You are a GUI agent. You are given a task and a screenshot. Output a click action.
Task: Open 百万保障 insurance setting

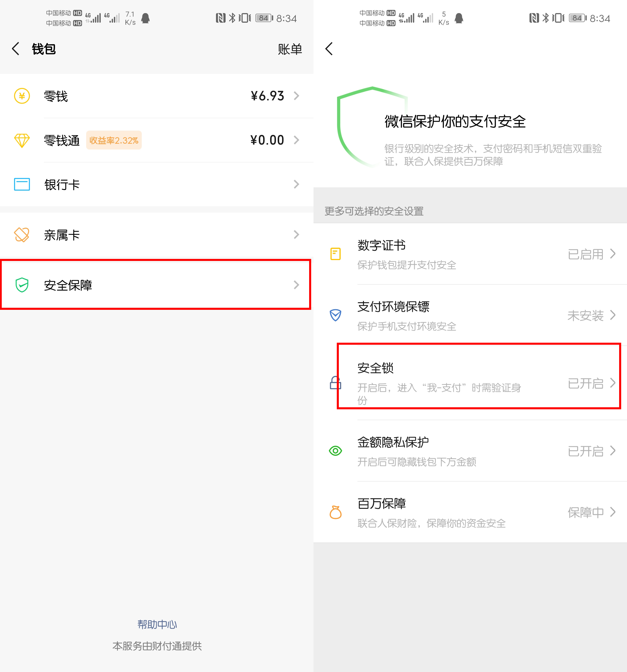point(470,512)
